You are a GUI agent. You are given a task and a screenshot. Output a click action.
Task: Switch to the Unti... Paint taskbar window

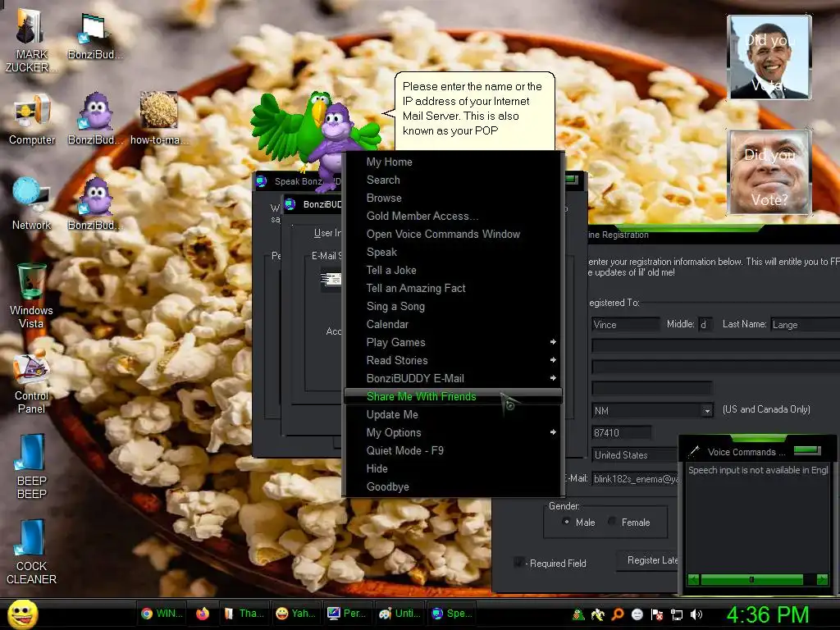click(x=399, y=614)
